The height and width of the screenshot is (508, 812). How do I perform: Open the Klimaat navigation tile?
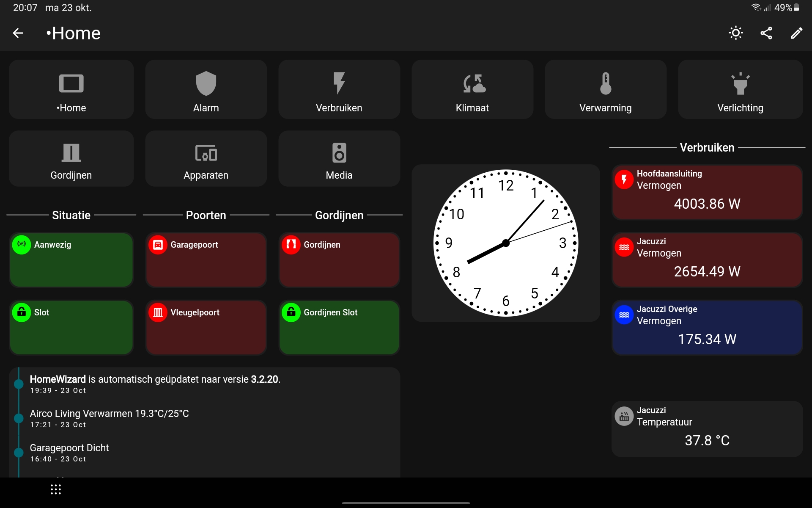[x=472, y=89]
